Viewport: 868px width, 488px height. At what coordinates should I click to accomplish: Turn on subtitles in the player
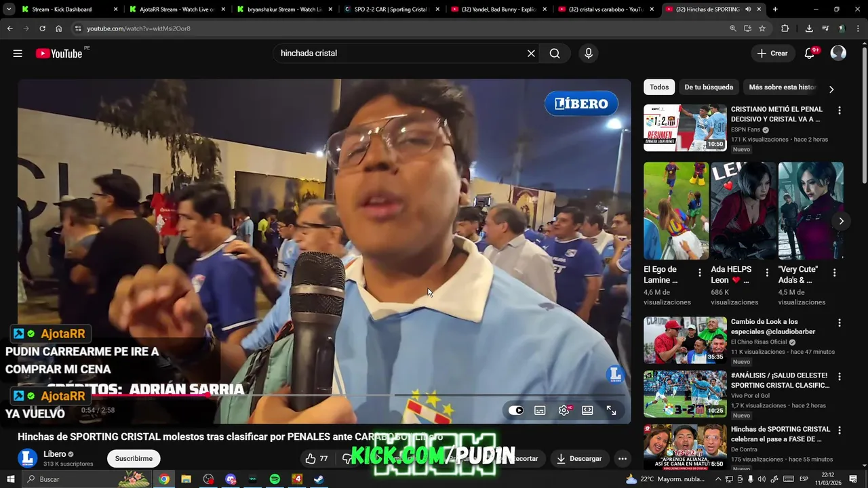[x=540, y=410]
